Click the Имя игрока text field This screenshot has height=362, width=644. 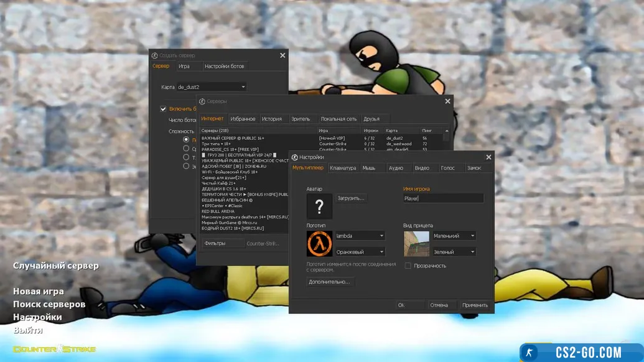tap(442, 198)
